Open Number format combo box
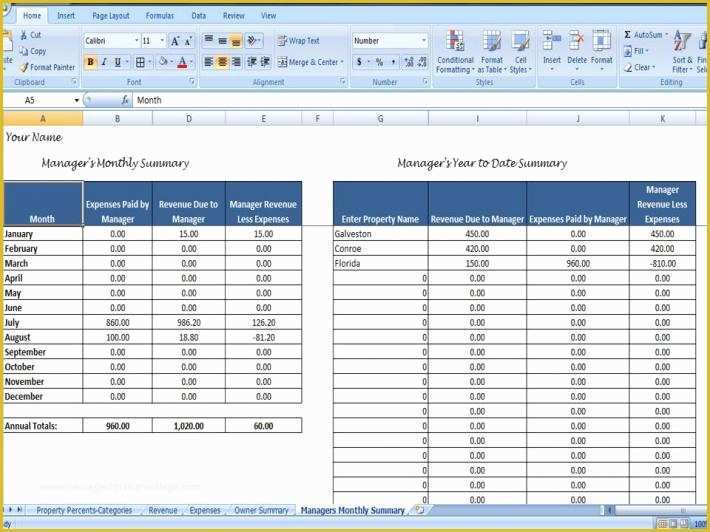Screen dimensions: 710x532 pyautogui.click(x=390, y=41)
